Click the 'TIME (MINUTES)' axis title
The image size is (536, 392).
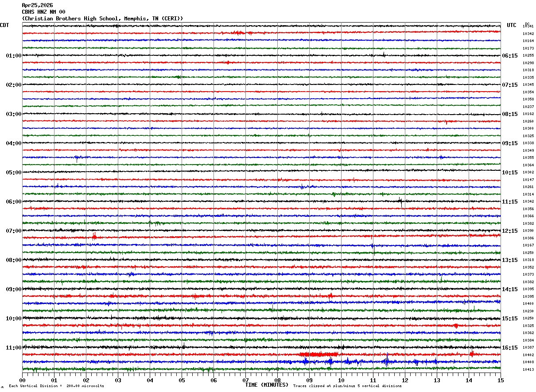pos(267,385)
